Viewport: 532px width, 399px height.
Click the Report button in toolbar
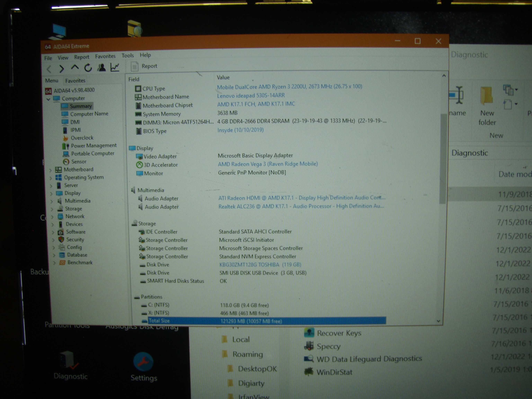coord(144,66)
